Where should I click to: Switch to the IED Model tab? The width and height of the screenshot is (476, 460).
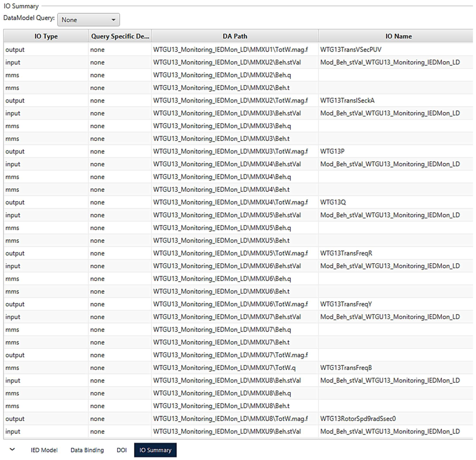point(44,450)
